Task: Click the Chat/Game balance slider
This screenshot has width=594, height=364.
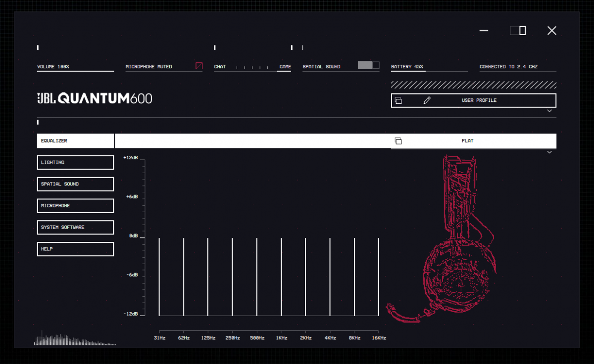Action: [x=252, y=67]
